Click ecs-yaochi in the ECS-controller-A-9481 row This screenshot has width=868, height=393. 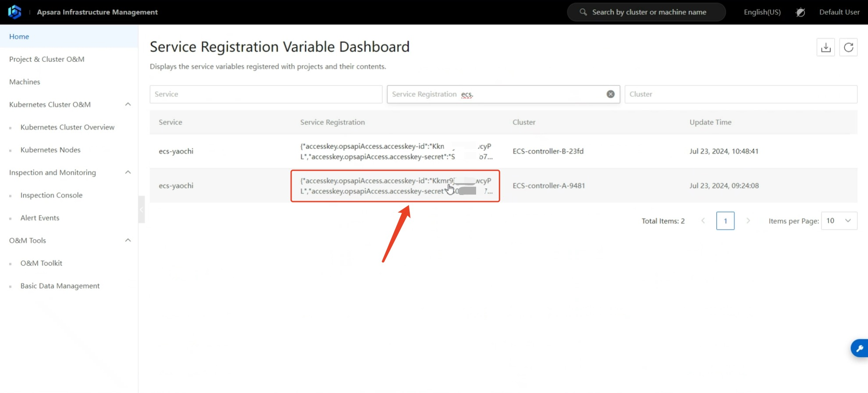tap(176, 186)
